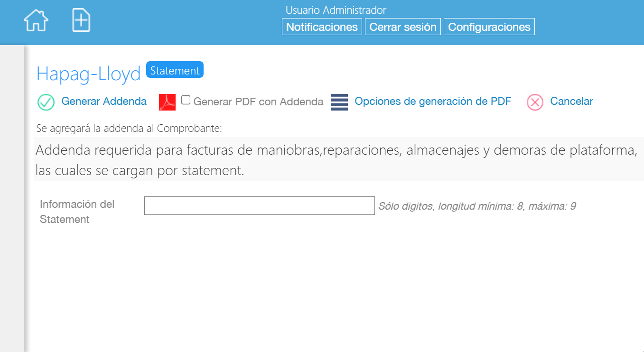Go to the home page icon

[36, 21]
